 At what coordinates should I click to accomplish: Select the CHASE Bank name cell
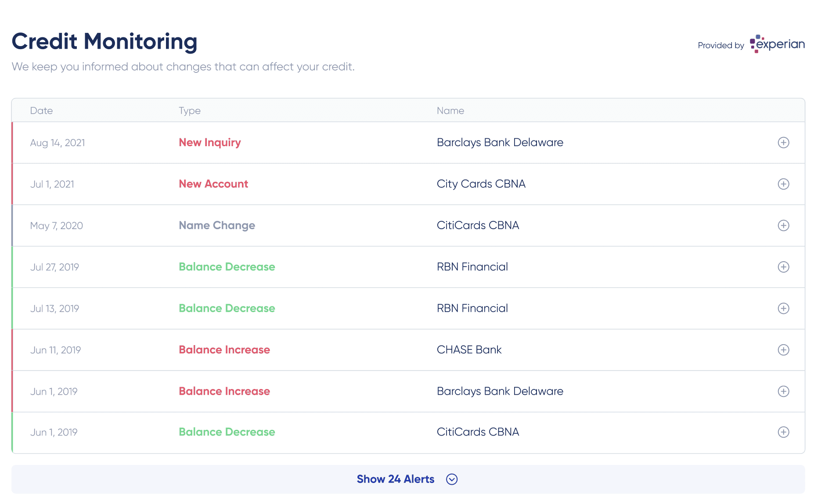(469, 350)
